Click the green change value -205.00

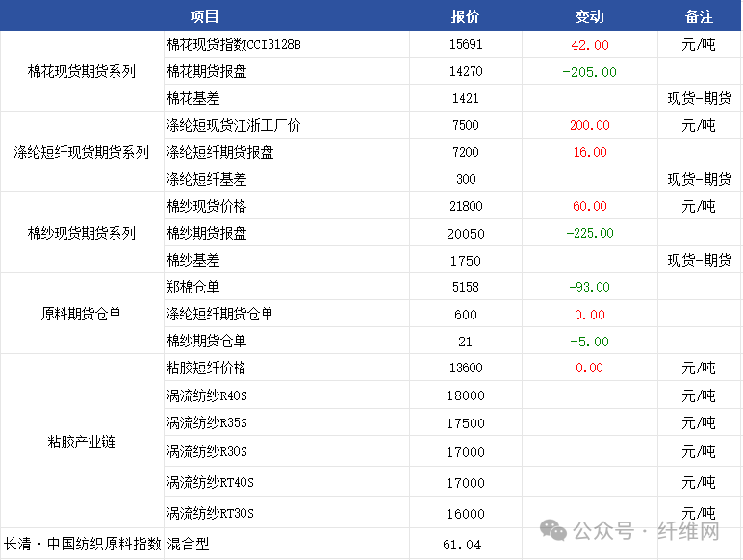(x=589, y=72)
